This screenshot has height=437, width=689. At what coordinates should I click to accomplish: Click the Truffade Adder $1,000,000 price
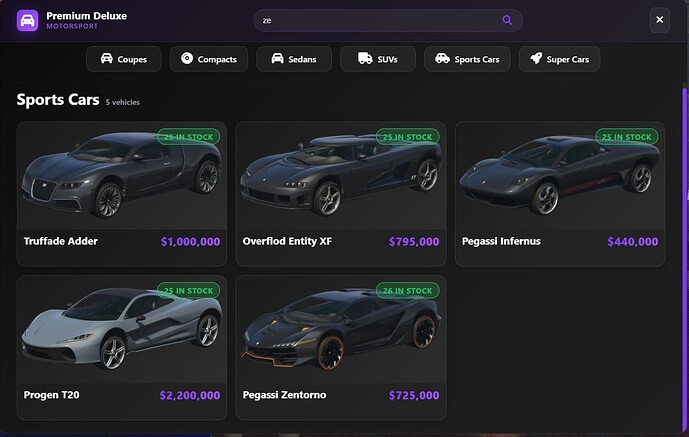click(190, 241)
